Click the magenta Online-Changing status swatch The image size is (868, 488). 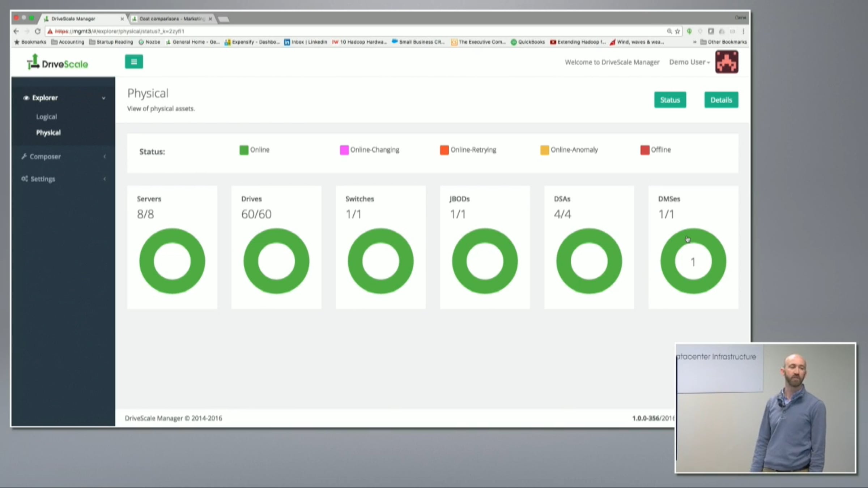[x=344, y=150]
